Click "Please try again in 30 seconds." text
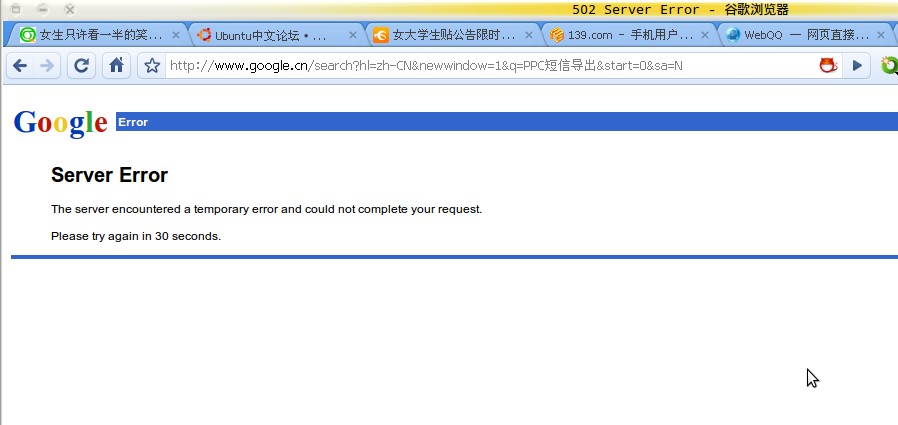 tap(136, 236)
